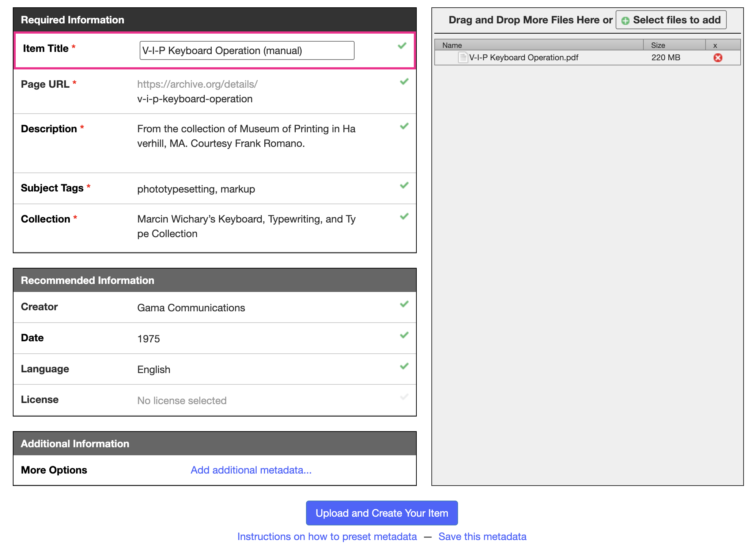Open 'Add additional metadata...' link
The image size is (756, 551).
[251, 470]
